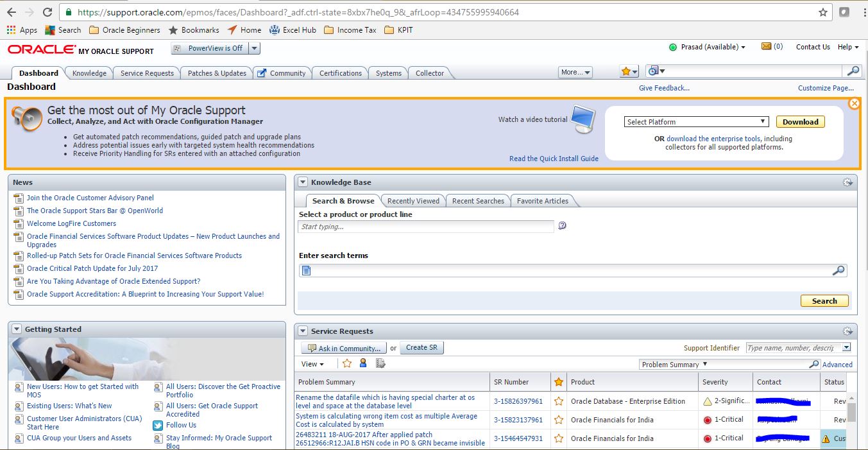The height and width of the screenshot is (450, 868).
Task: Click the help icon beside product field
Action: 563,226
